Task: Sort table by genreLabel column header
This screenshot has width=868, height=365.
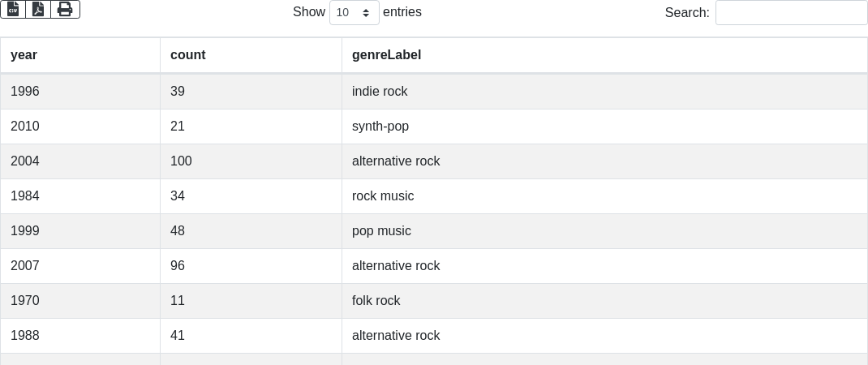Action: [386, 55]
